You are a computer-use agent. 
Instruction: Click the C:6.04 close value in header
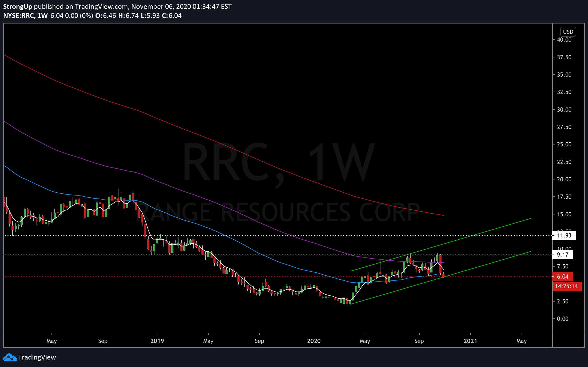click(x=172, y=15)
